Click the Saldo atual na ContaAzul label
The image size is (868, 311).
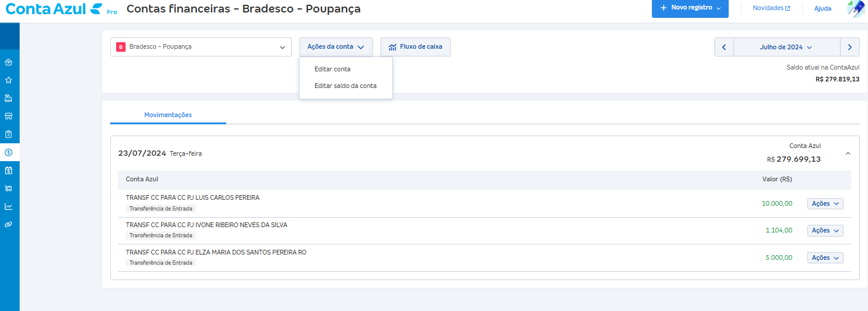tap(823, 67)
